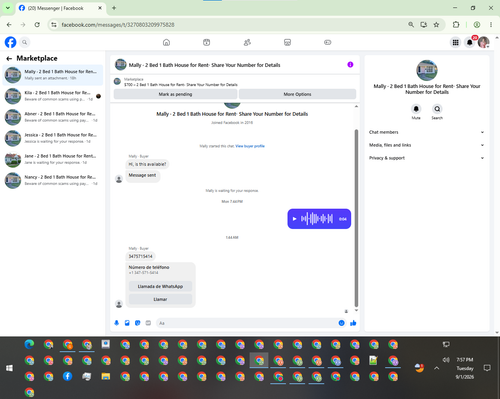Go to Facebook Home icon
The height and width of the screenshot is (399, 500).
point(166,42)
